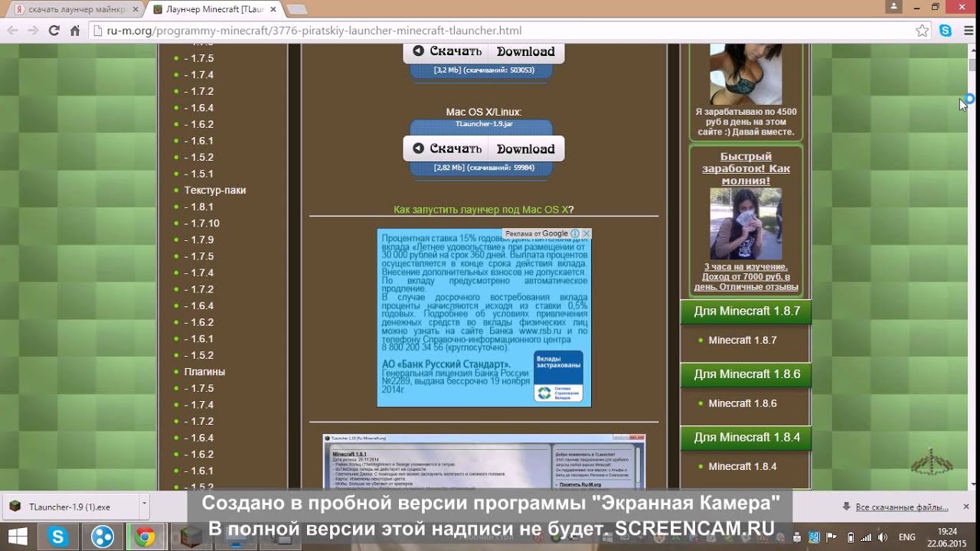
Task: Click the Minecraft block taskbar icon
Action: pyautogui.click(x=190, y=536)
